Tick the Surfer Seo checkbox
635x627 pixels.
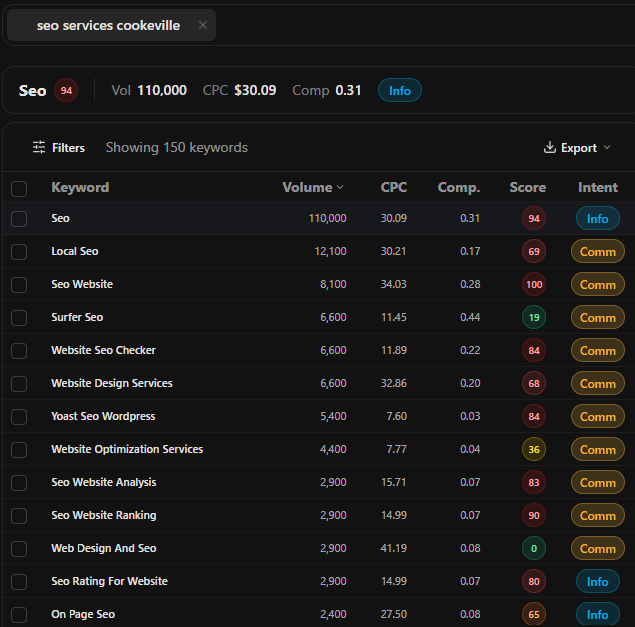click(19, 318)
